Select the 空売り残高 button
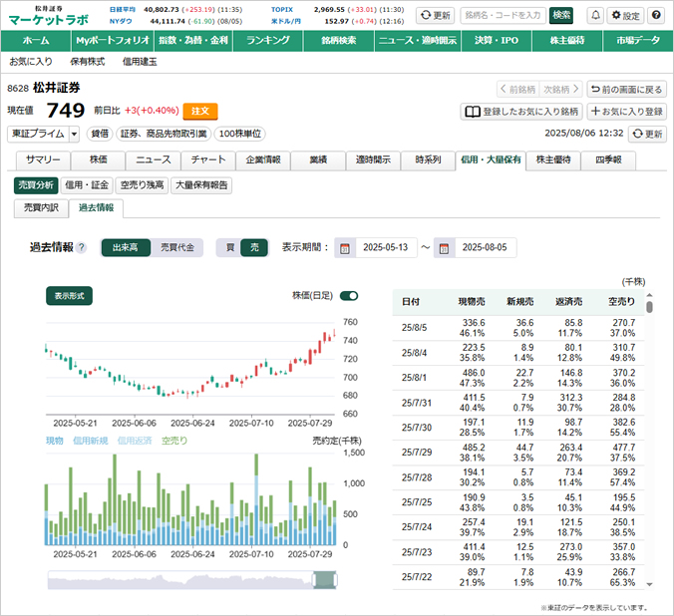674x616 pixels. (x=142, y=185)
